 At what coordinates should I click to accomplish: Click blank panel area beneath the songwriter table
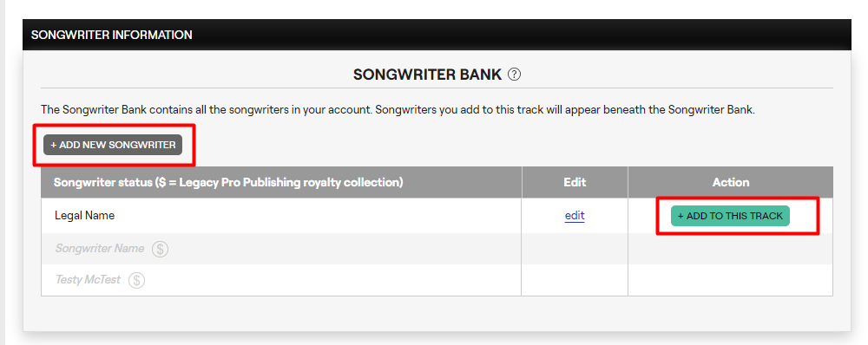pos(437,314)
